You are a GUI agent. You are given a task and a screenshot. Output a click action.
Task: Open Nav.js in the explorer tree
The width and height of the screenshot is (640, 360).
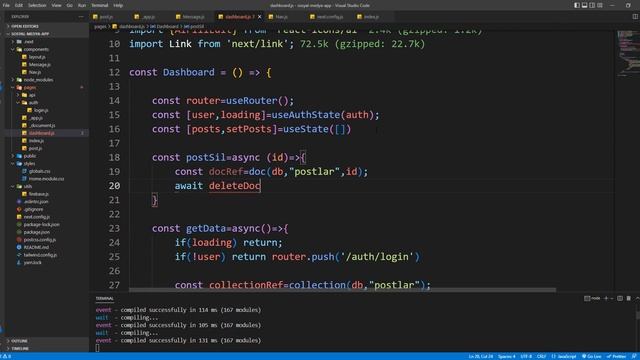pyautogui.click(x=35, y=72)
